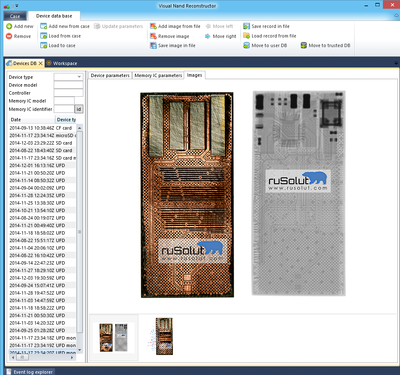The height and width of the screenshot is (375, 400).
Task: Sort list by Device type column header
Action: click(x=66, y=119)
